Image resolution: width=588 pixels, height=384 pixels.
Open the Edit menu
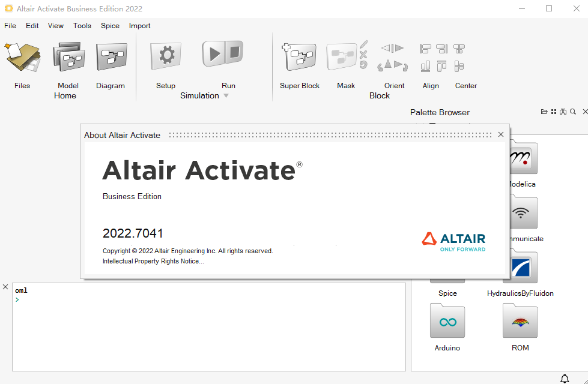[x=32, y=25]
